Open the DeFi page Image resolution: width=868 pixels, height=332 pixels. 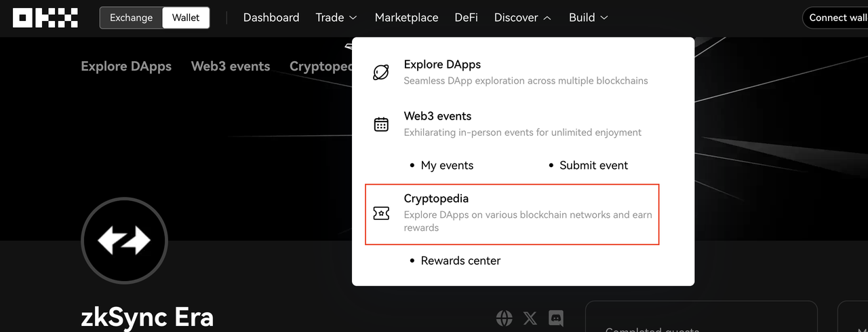pos(466,18)
